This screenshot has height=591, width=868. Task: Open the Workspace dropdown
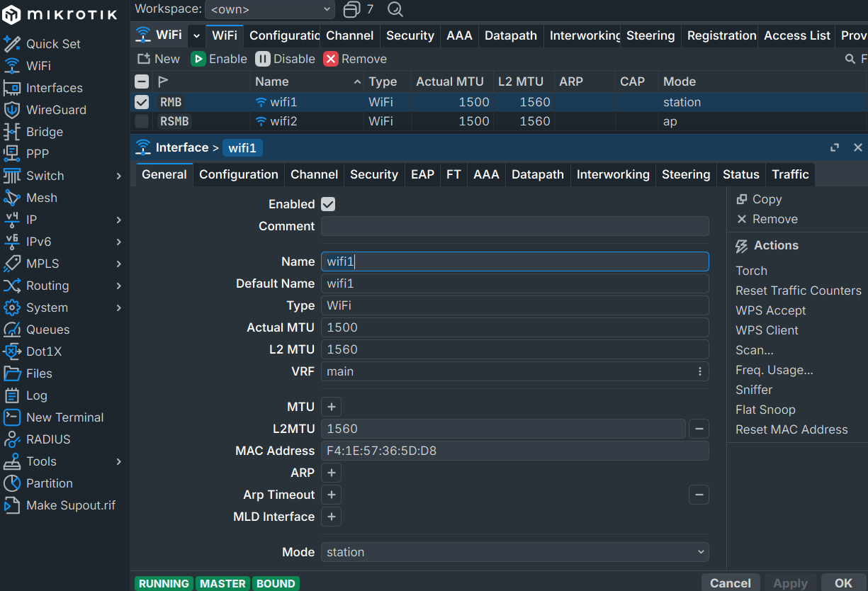pyautogui.click(x=269, y=9)
